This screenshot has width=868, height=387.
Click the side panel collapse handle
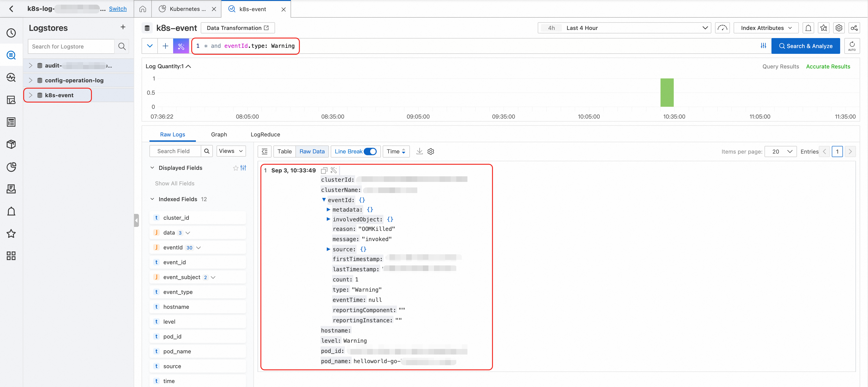click(x=136, y=220)
